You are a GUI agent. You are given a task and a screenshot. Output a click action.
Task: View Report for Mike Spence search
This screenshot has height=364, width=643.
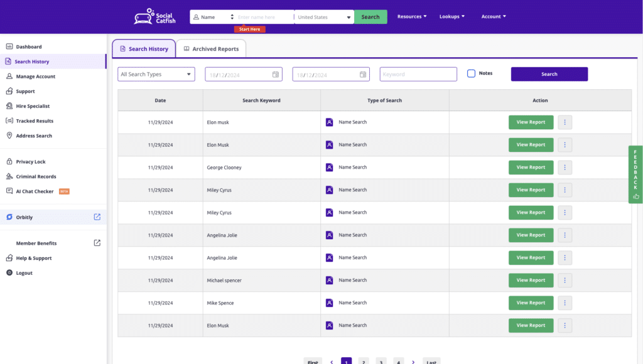point(531,303)
